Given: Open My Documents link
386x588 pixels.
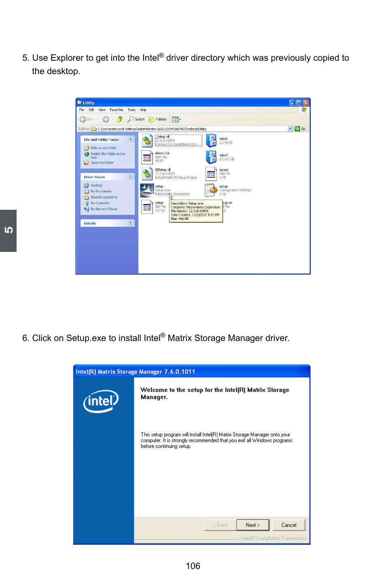Looking at the screenshot, I should coord(101,191).
